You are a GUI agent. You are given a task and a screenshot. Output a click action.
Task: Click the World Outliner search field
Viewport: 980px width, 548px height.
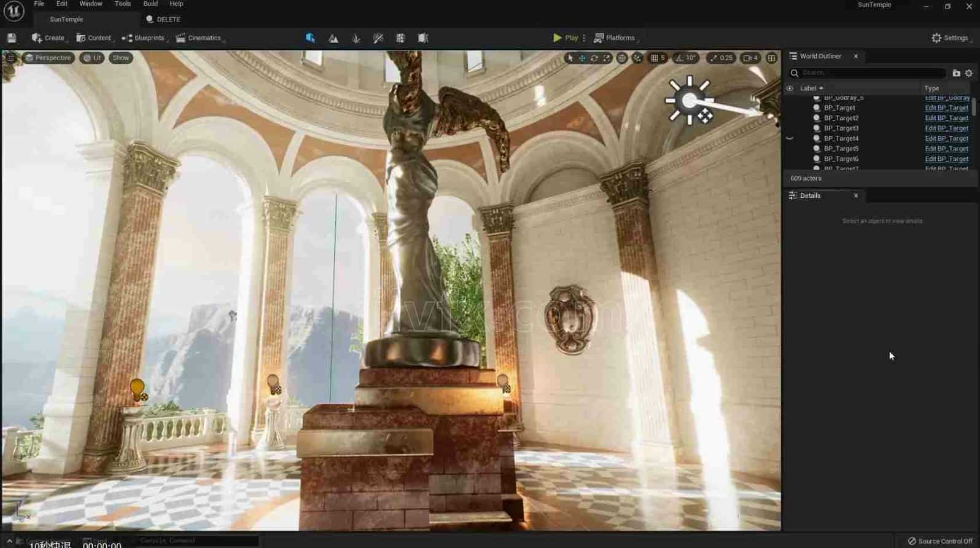[x=868, y=73]
